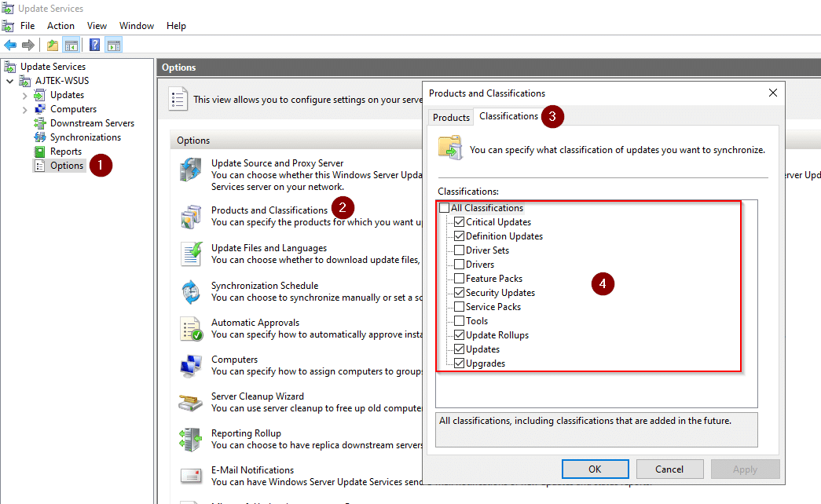Click the Update Services title bar icon

[x=8, y=9]
